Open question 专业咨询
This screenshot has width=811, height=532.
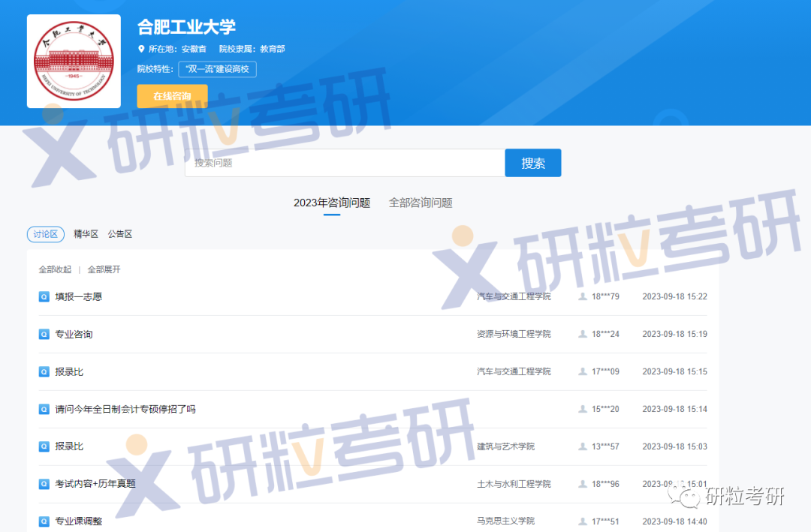pos(74,335)
